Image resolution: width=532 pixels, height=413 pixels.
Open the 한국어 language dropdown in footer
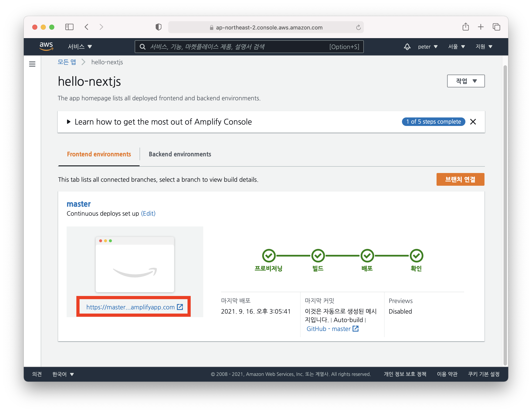pyautogui.click(x=63, y=374)
